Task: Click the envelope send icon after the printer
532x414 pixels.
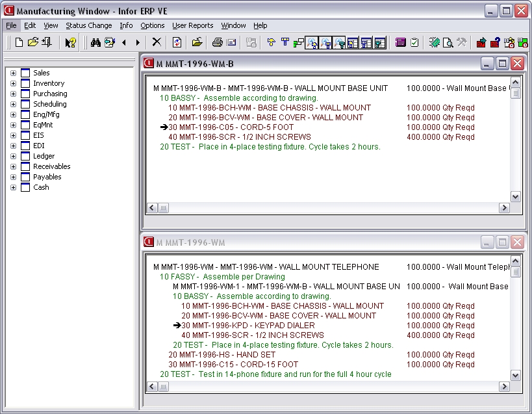Action: coord(231,42)
